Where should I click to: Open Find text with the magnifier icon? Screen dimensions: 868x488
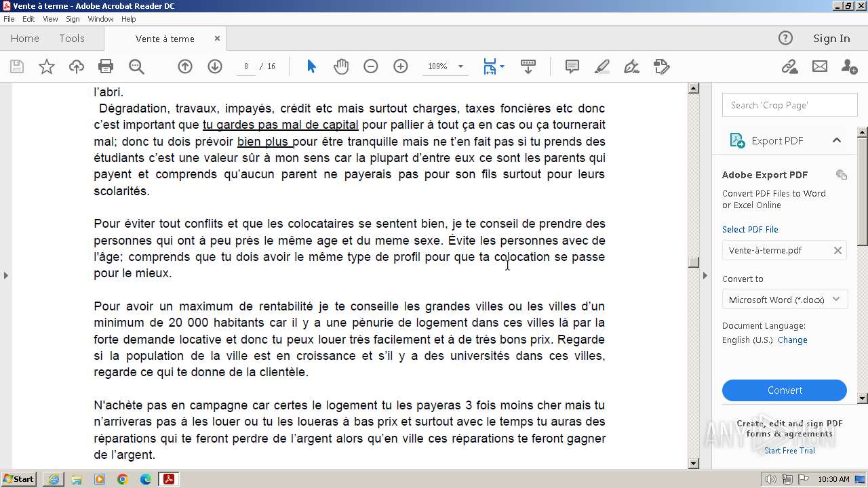(x=136, y=66)
